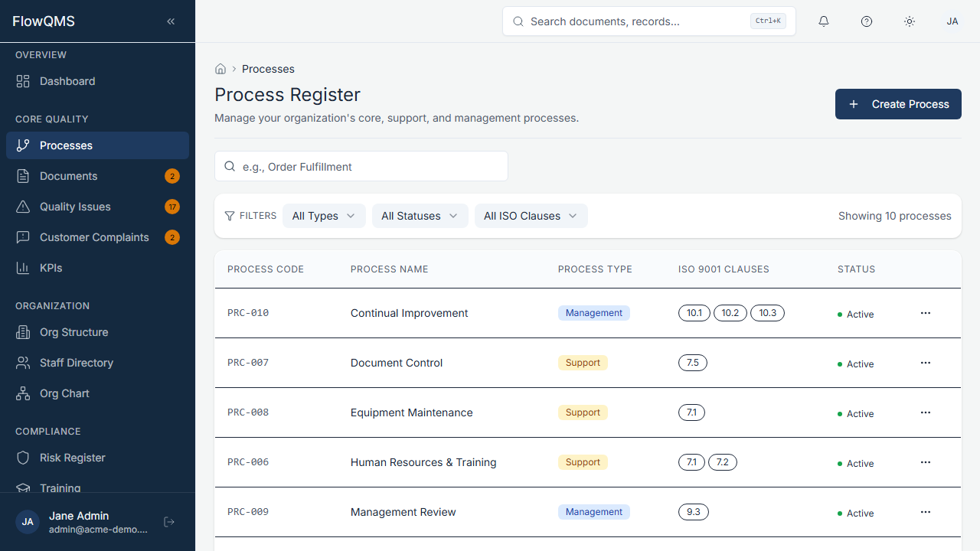Click the Dashboard grid icon
The image size is (980, 551).
click(x=23, y=80)
